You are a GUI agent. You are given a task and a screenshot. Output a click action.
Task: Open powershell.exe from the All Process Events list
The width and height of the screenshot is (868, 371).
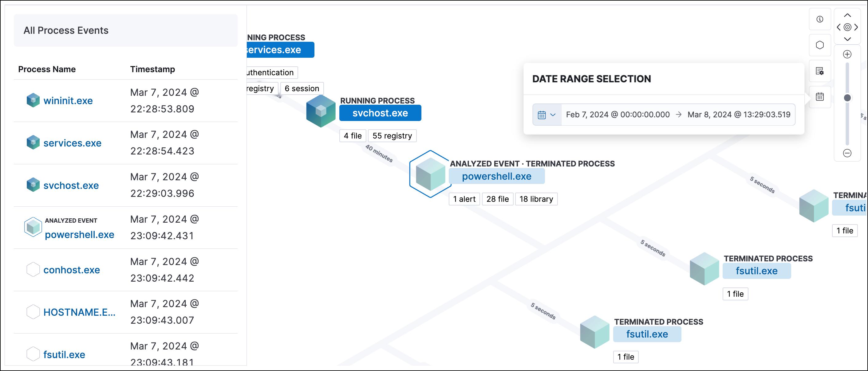point(80,235)
